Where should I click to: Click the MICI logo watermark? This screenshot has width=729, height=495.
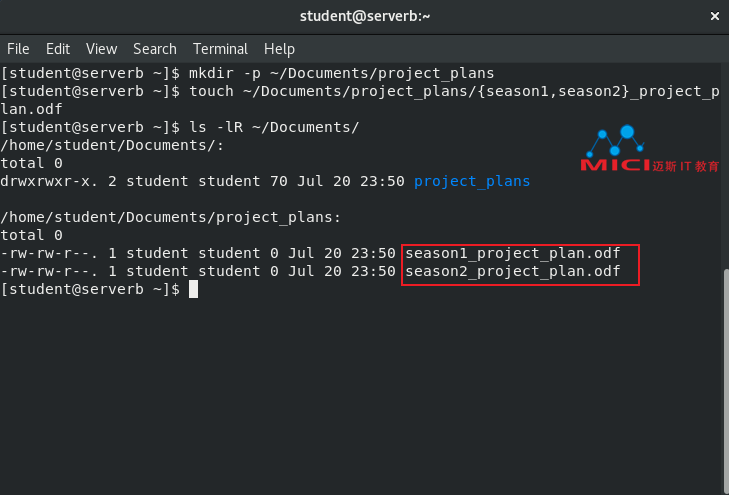(x=649, y=149)
